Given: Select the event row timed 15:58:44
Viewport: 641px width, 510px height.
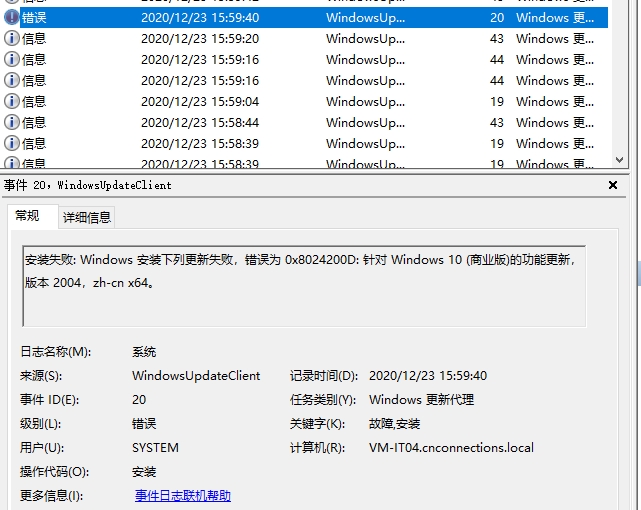Looking at the screenshot, I should (306, 122).
